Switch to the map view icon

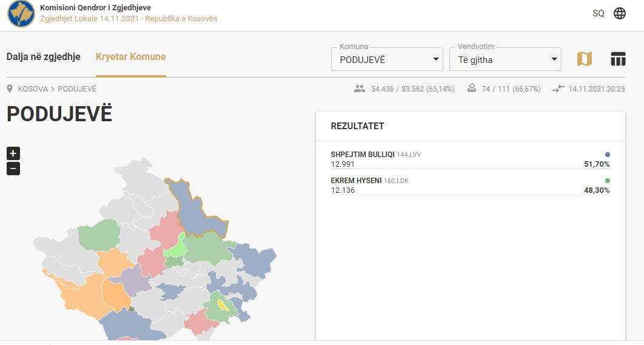[585, 59]
